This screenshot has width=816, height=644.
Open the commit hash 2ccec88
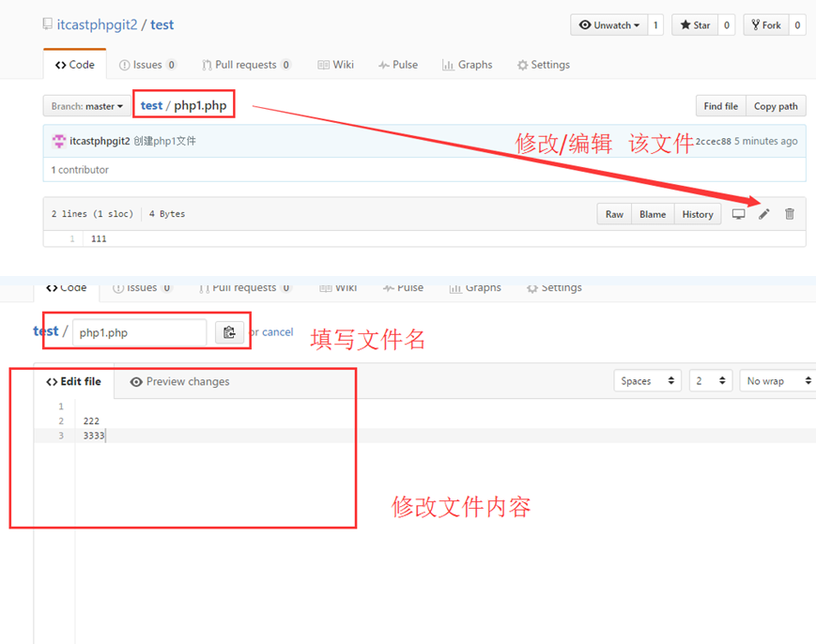713,141
